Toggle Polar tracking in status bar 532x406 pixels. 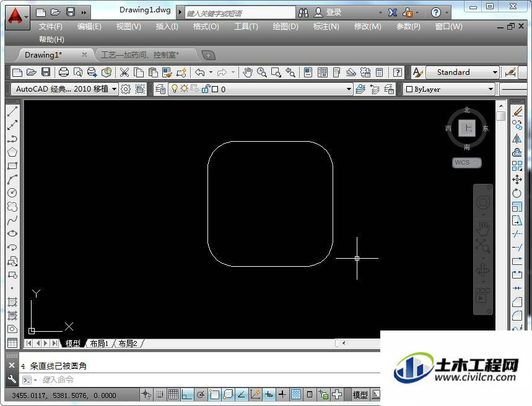point(201,394)
